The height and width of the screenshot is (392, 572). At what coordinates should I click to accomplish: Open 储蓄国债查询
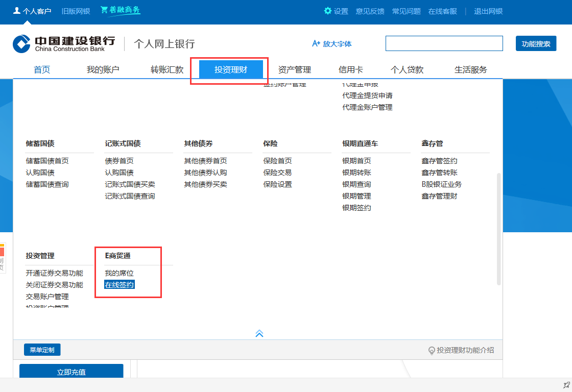47,184
